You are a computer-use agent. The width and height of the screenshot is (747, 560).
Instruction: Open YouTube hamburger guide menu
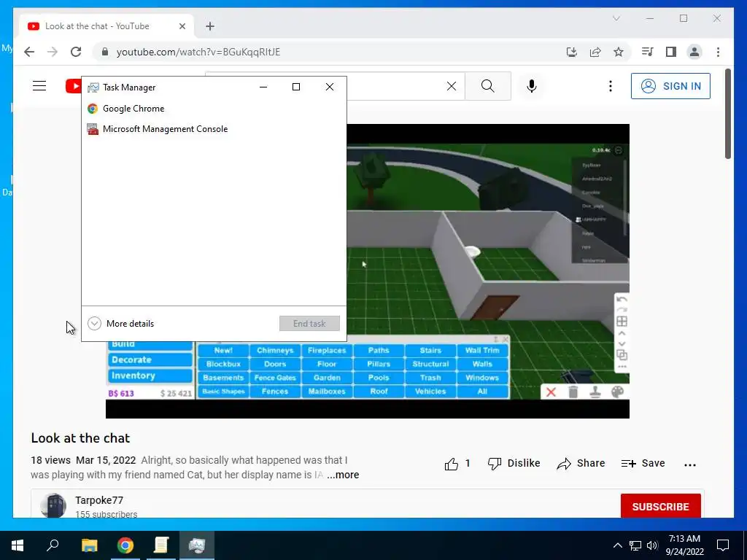pyautogui.click(x=39, y=86)
